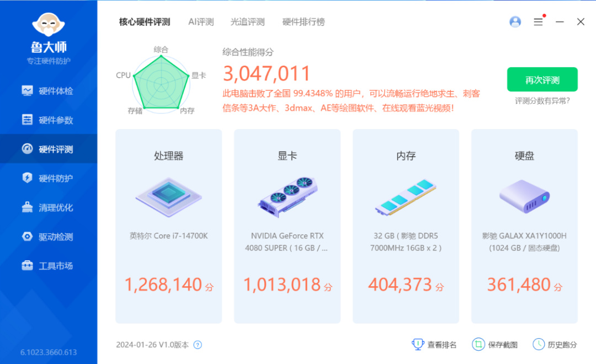This screenshot has width=596, height=364.
Task: Click the hard drive illustration
Action: pos(524,197)
